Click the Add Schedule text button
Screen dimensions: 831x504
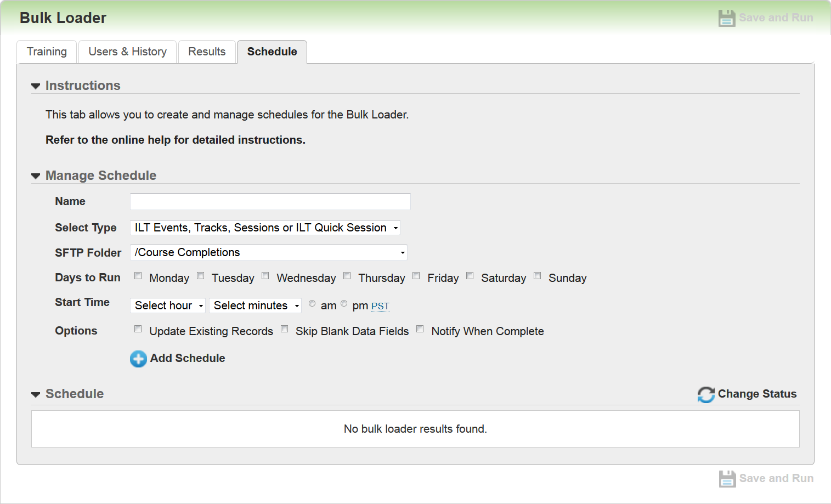click(x=188, y=358)
